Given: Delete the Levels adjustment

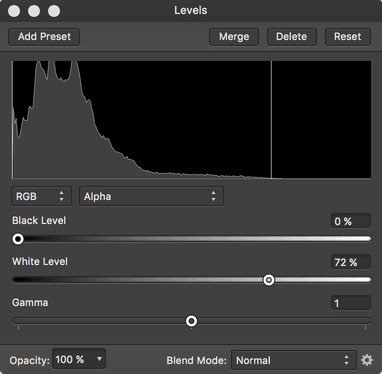Looking at the screenshot, I should pyautogui.click(x=292, y=37).
